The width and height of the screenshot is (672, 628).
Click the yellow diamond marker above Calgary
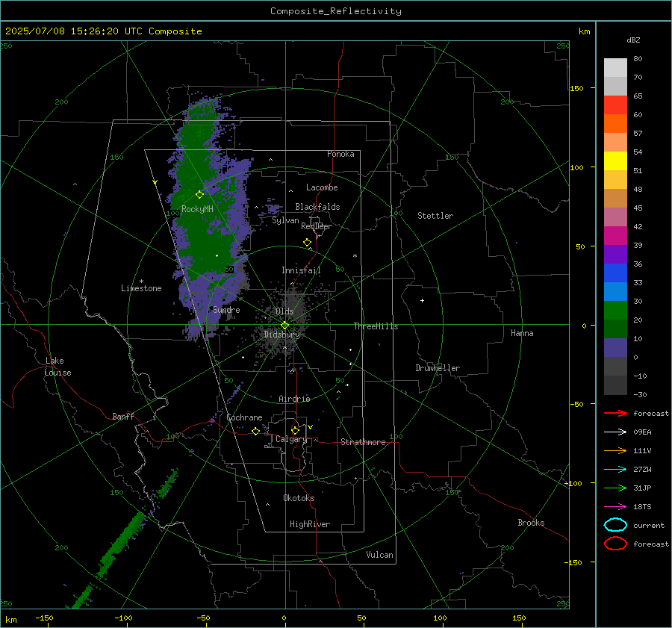[295, 430]
